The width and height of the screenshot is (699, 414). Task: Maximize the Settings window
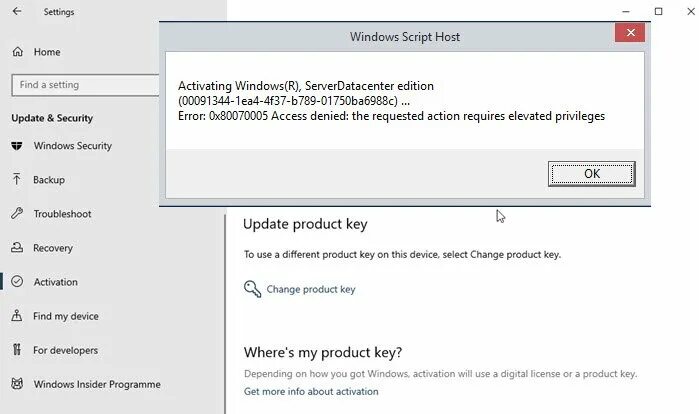[658, 12]
